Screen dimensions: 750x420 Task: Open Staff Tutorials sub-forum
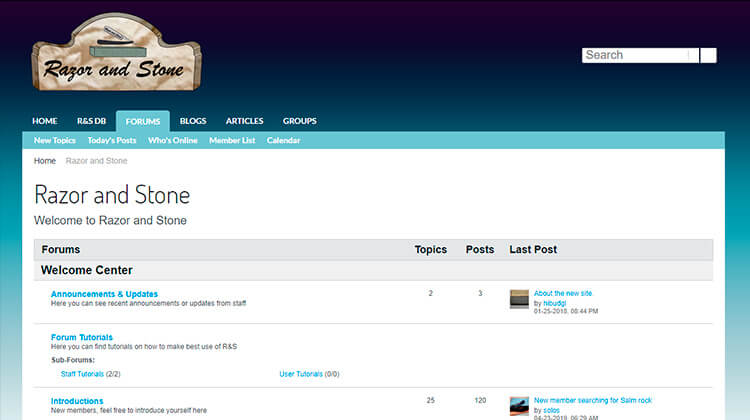point(82,374)
